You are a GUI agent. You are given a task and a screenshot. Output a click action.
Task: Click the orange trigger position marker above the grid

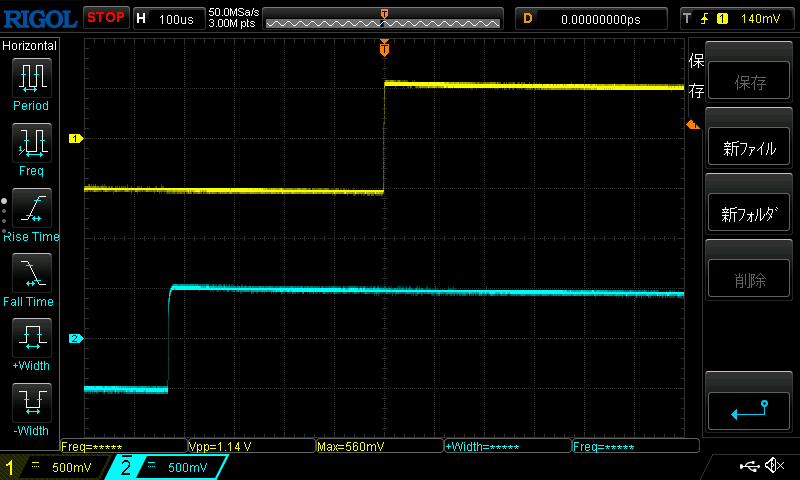tap(384, 48)
